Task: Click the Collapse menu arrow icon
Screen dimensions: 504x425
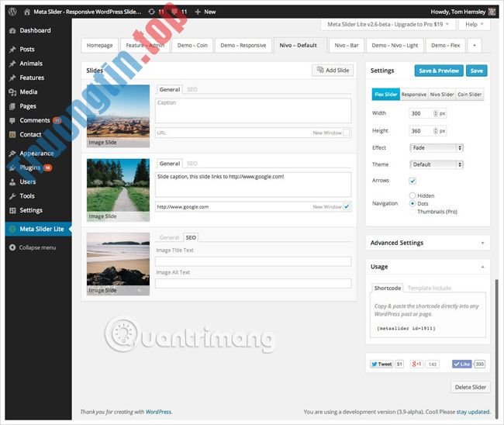Action: (12, 247)
